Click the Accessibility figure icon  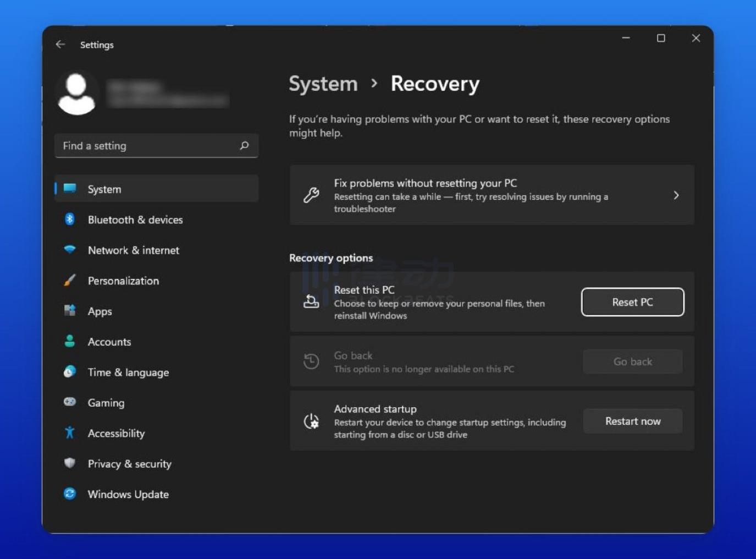click(x=70, y=433)
